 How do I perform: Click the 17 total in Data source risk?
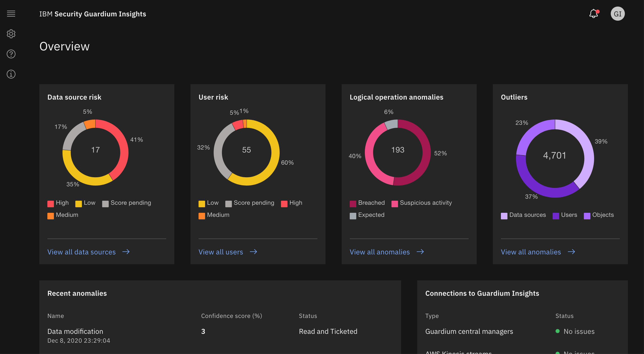coord(95,150)
